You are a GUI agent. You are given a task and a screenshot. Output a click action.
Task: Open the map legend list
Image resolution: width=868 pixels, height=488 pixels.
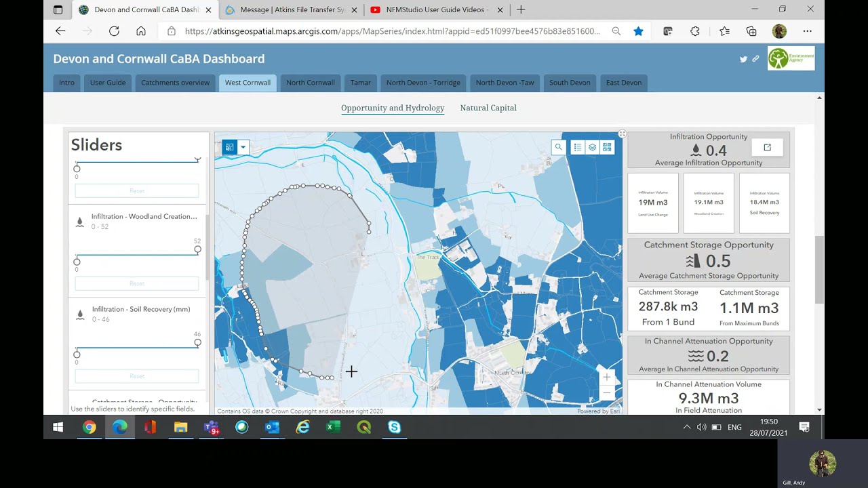coord(577,147)
